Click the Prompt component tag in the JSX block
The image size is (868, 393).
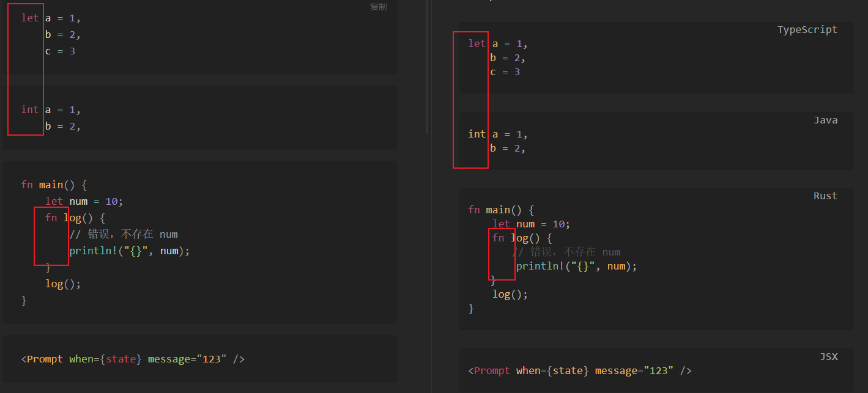click(491, 370)
